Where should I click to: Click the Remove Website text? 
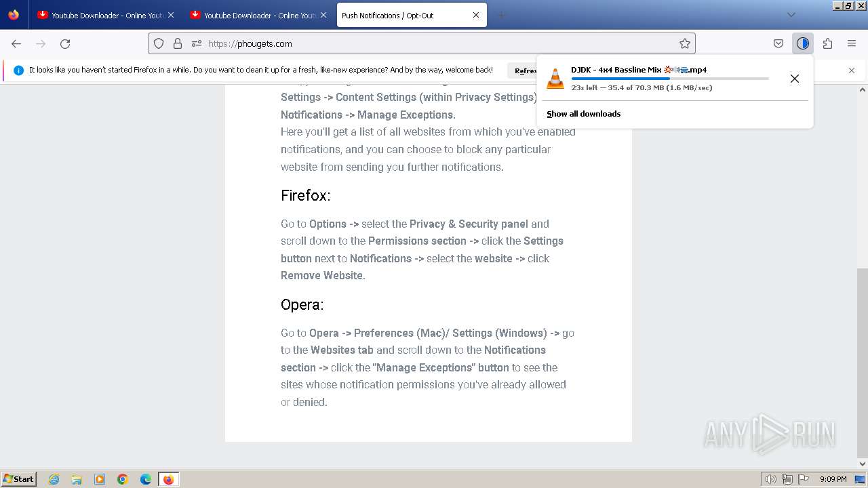323,275
